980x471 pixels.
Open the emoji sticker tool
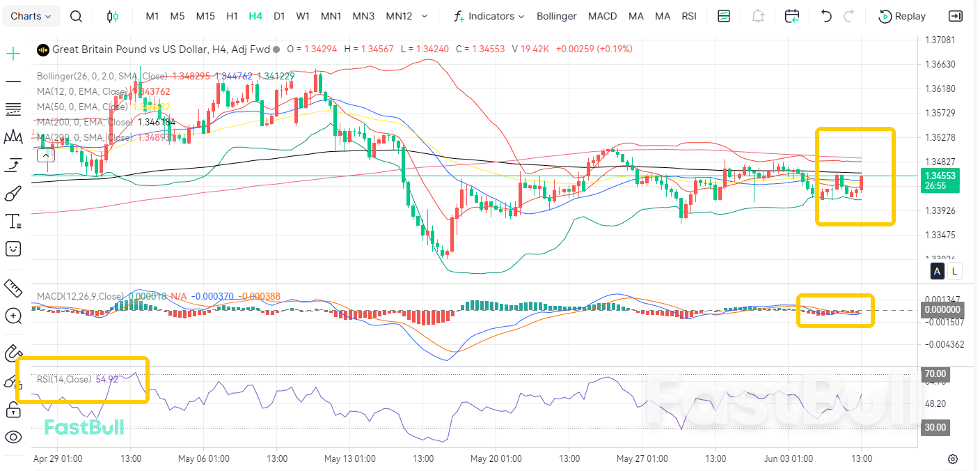pos(13,249)
